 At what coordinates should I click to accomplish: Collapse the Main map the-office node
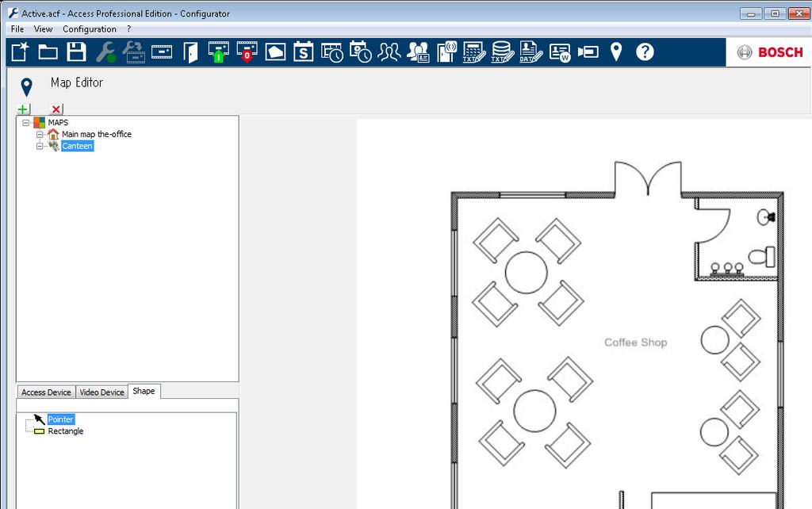click(40, 135)
